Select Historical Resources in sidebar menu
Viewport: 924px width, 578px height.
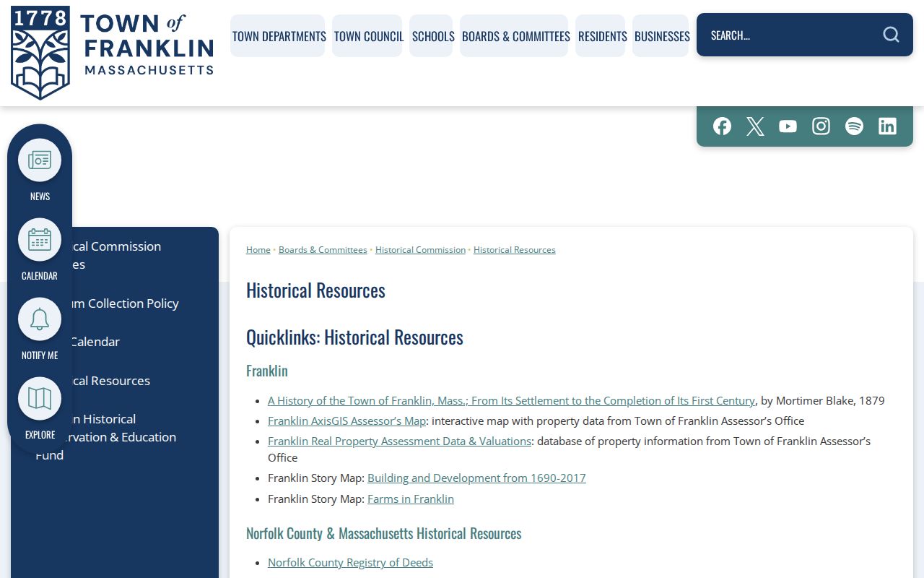[x=115, y=381]
